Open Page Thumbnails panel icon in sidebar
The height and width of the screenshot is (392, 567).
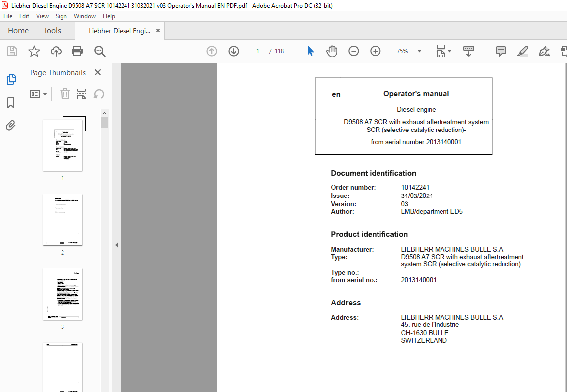click(x=11, y=79)
